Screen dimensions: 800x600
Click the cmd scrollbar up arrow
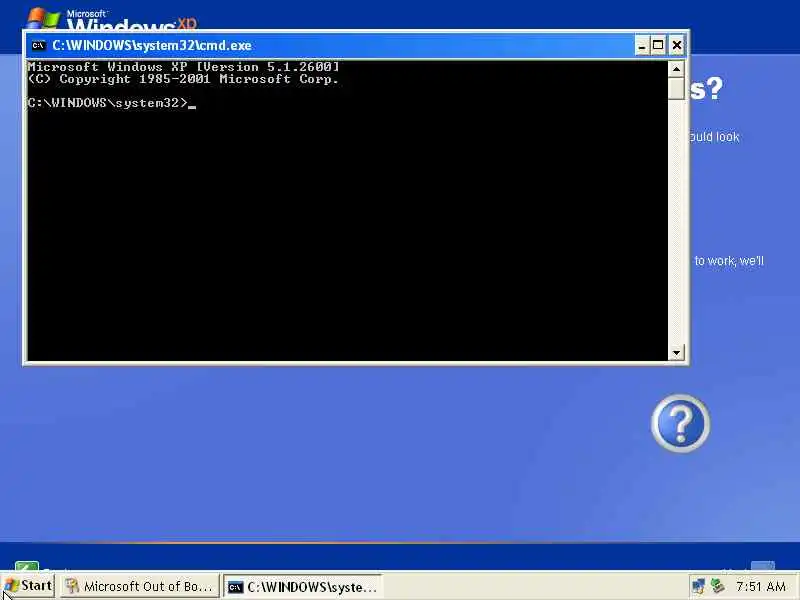pyautogui.click(x=676, y=69)
